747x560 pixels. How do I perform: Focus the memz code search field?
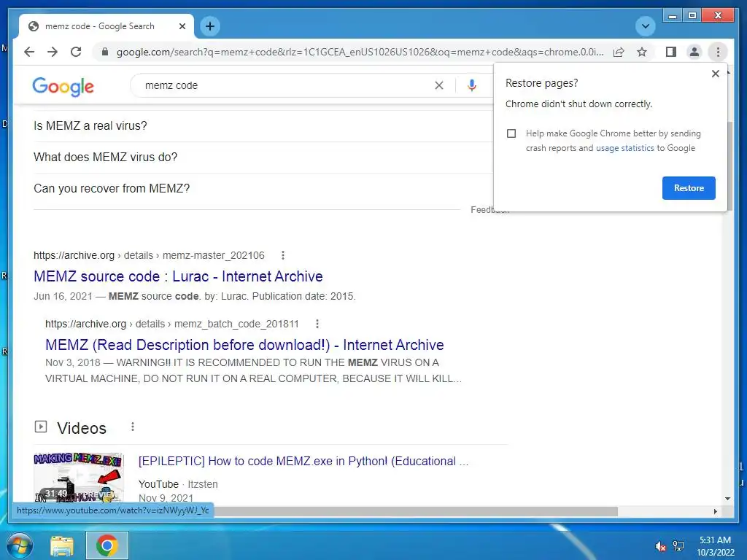click(x=286, y=85)
